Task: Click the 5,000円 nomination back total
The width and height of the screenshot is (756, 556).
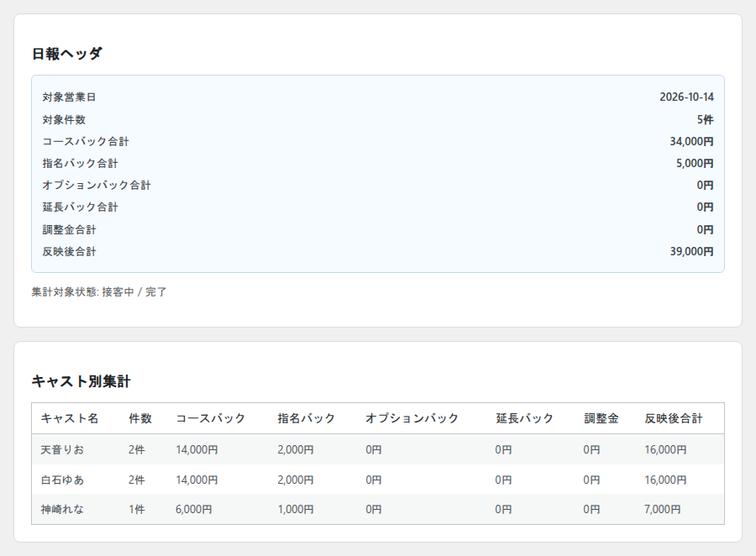Action: [x=695, y=163]
